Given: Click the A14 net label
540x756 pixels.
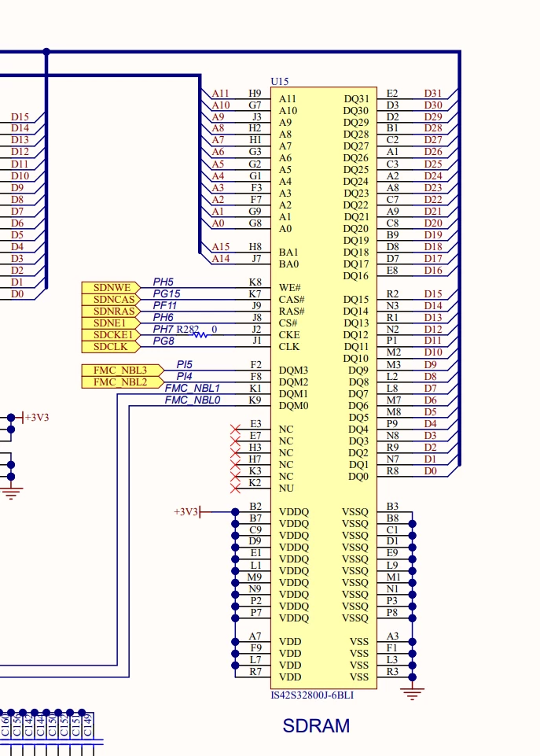Looking at the screenshot, I should pyautogui.click(x=221, y=259).
